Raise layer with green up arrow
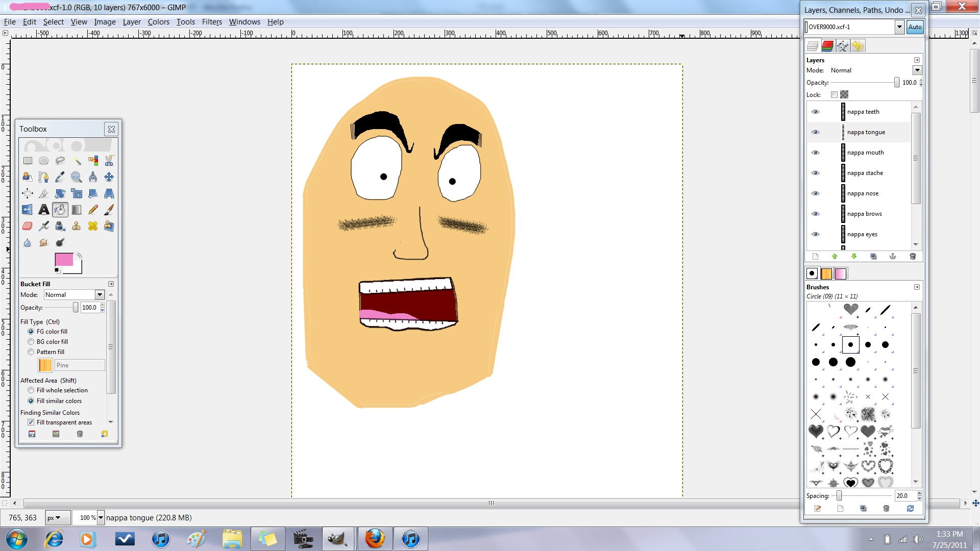The height and width of the screenshot is (551, 980). [835, 256]
